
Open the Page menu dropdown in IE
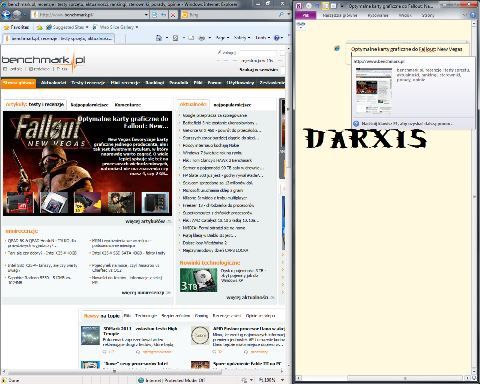(x=222, y=38)
